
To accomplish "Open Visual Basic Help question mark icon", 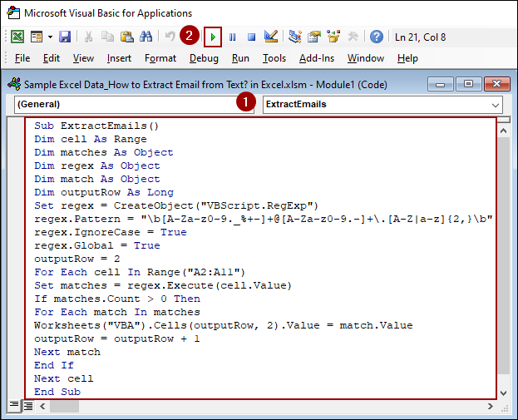I will click(x=377, y=37).
